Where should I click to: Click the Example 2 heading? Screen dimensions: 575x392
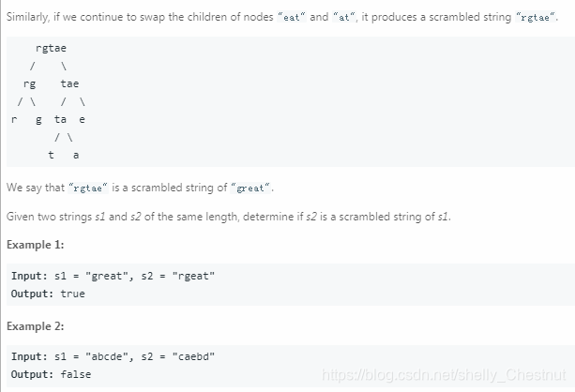click(36, 326)
